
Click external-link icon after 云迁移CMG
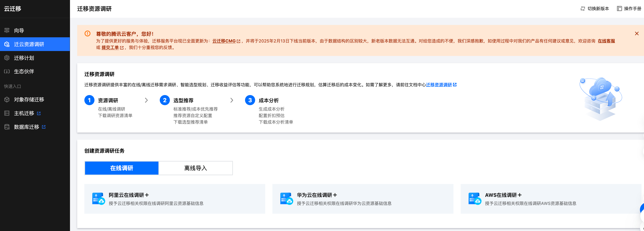point(239,41)
